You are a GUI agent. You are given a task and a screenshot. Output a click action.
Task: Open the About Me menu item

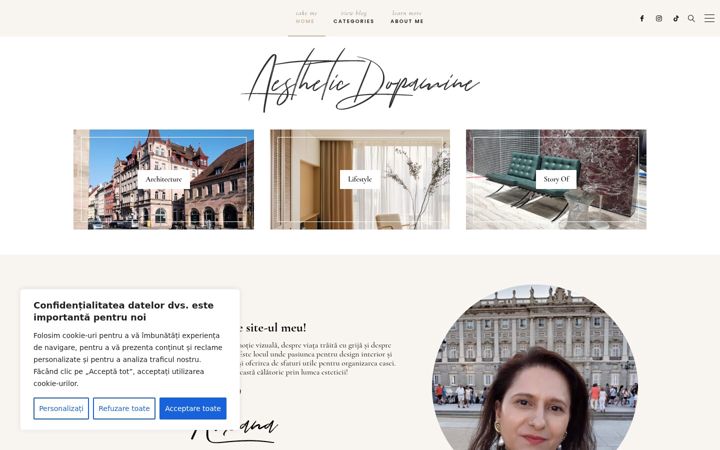[407, 17]
